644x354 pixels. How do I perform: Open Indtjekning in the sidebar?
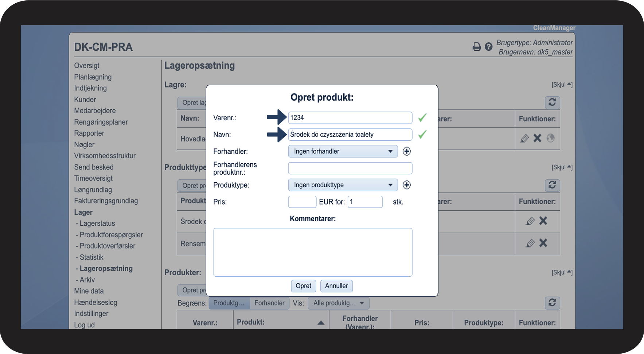[x=90, y=88]
